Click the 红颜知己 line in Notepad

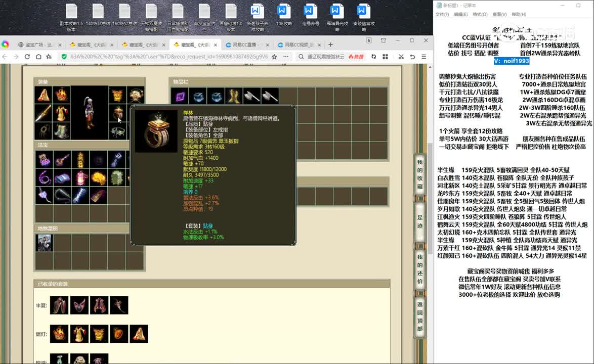(x=512, y=256)
